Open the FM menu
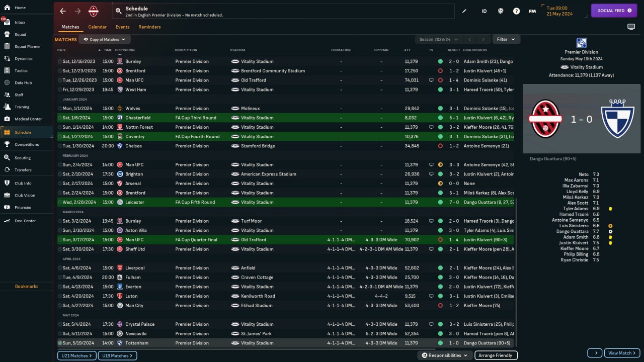The height and width of the screenshot is (362, 644). pos(532,11)
